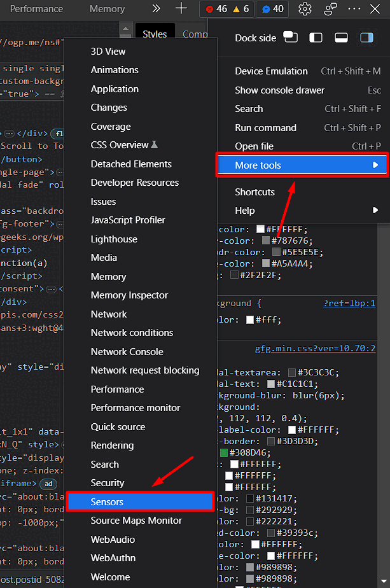Image resolution: width=390 pixels, height=588 pixels.
Task: Open the issues counter showing 40
Action: (x=273, y=9)
